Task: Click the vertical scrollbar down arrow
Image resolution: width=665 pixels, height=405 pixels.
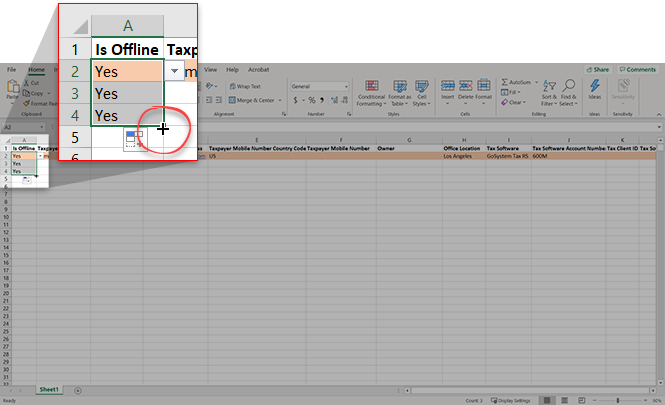Action: coord(660,382)
